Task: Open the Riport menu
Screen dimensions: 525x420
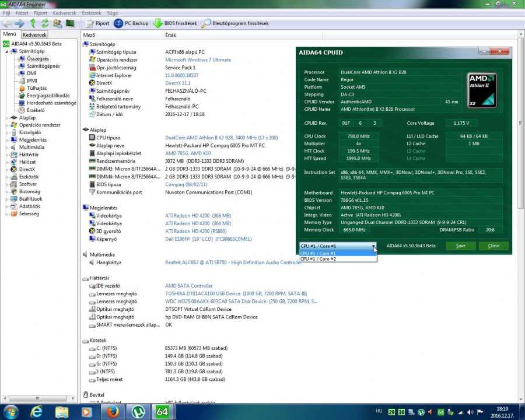Action: [40, 13]
